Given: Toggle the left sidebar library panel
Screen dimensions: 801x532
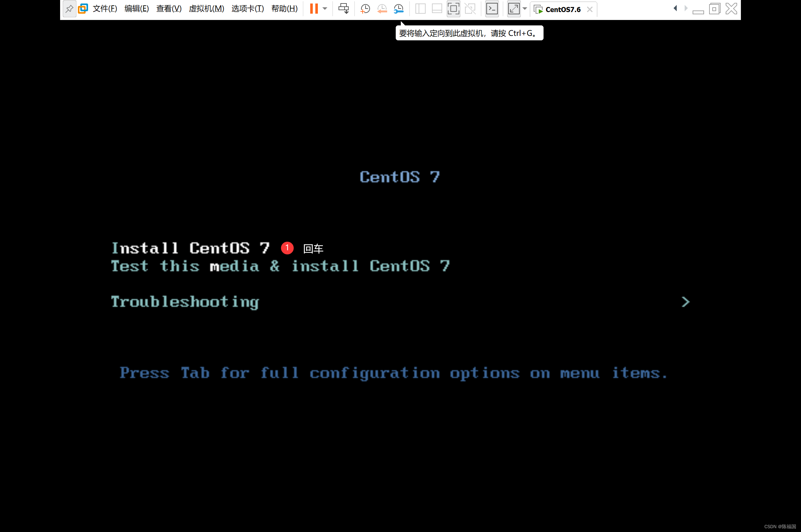Looking at the screenshot, I should pos(420,9).
